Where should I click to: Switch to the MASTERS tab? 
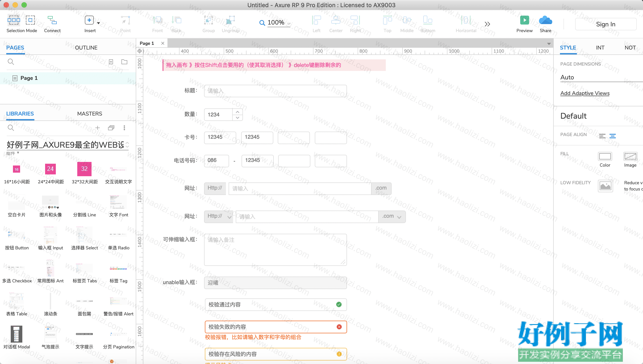[x=90, y=114]
